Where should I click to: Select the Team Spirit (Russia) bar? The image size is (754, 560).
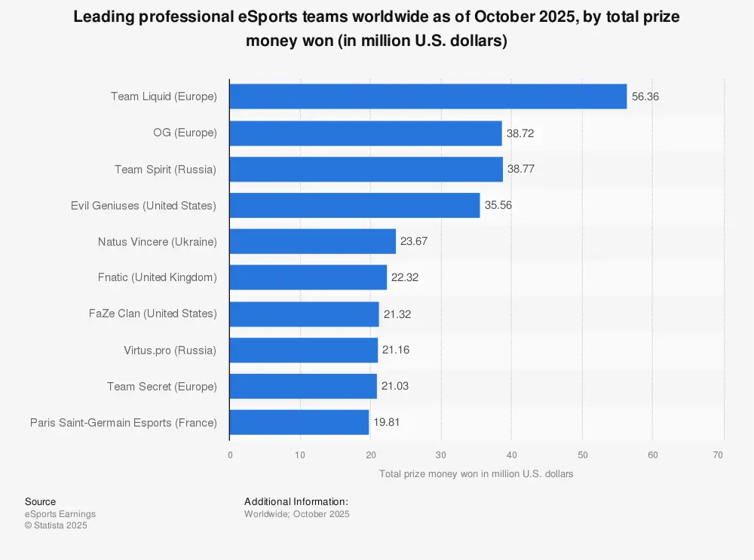(366, 170)
